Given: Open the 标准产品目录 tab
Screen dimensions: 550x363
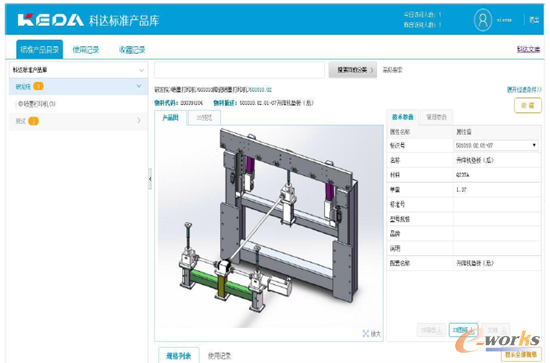Looking at the screenshot, I should tap(40, 49).
